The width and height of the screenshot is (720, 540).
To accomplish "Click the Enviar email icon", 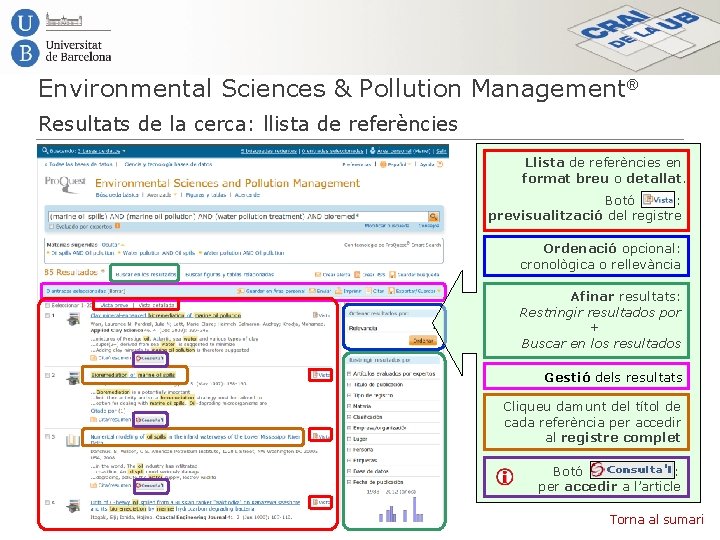I will pos(312,291).
